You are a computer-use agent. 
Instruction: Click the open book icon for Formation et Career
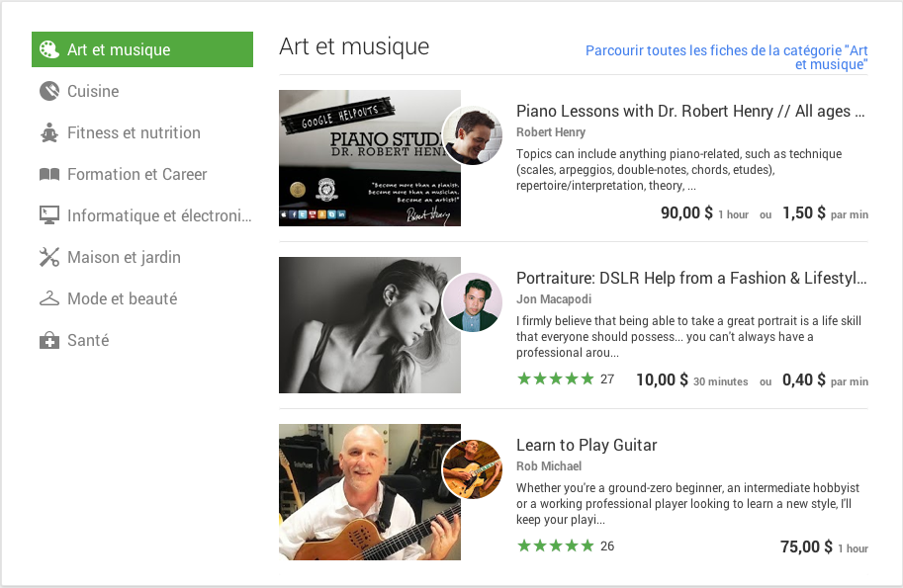48,174
